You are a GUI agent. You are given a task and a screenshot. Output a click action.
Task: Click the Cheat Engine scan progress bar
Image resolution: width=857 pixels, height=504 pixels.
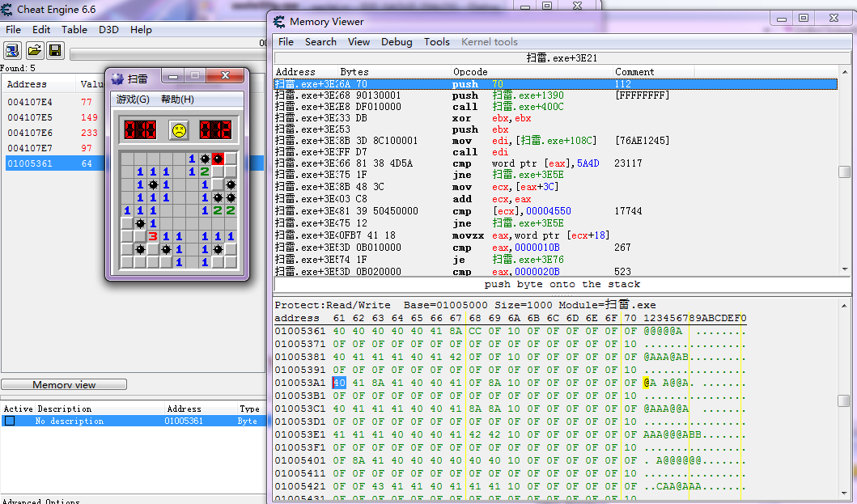pyautogui.click(x=168, y=54)
